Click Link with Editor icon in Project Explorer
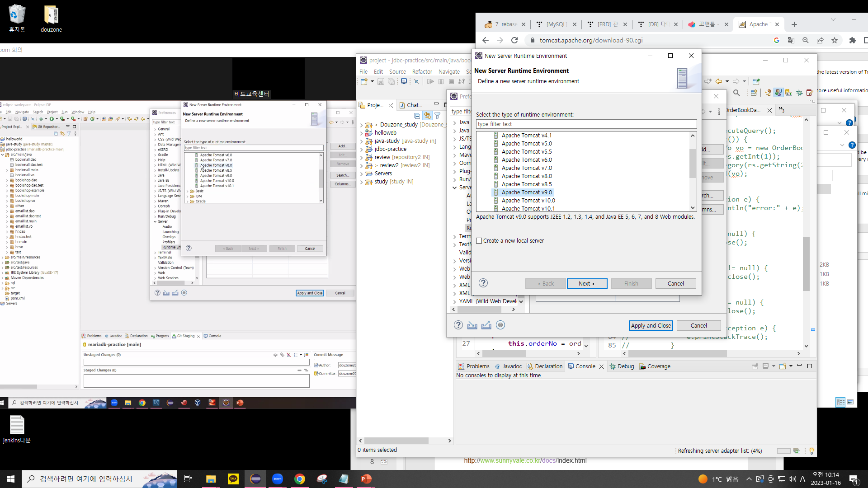 click(x=427, y=116)
